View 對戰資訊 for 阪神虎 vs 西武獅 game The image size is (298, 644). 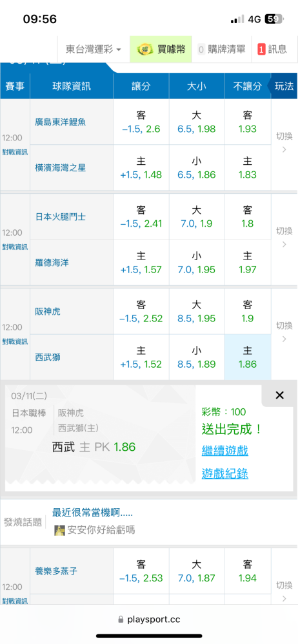15,341
